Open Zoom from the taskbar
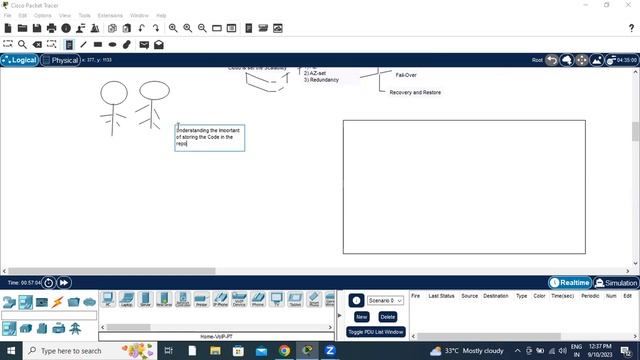The height and width of the screenshot is (360, 640). [330, 351]
